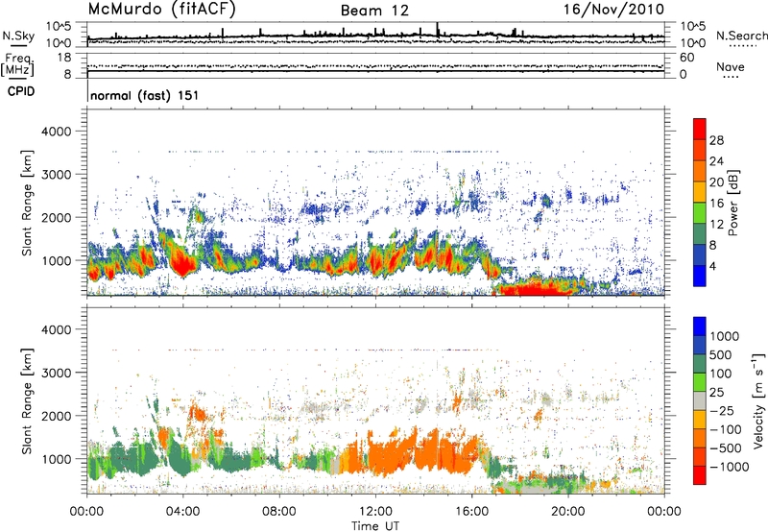Click the '-500' Velocity colorbar tick label

point(726,447)
